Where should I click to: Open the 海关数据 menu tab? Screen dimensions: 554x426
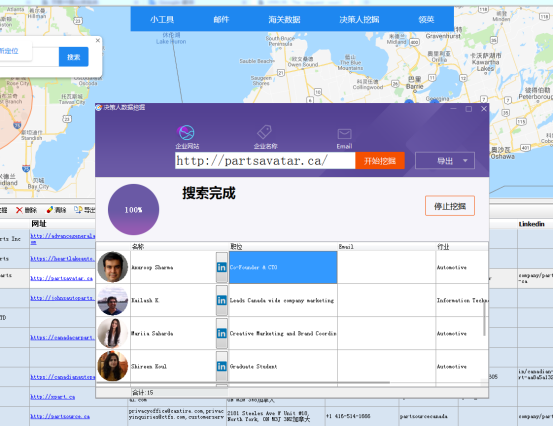[284, 19]
